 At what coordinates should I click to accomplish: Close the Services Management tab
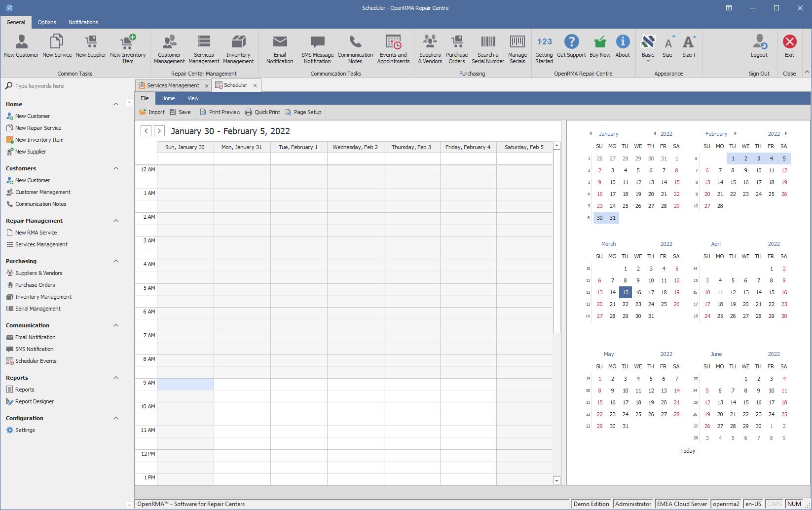click(x=207, y=86)
